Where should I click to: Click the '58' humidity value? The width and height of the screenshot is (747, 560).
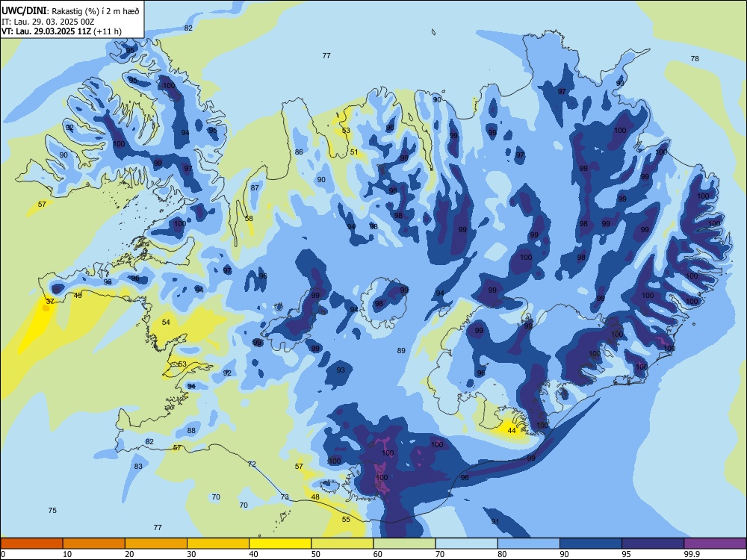coord(249,219)
